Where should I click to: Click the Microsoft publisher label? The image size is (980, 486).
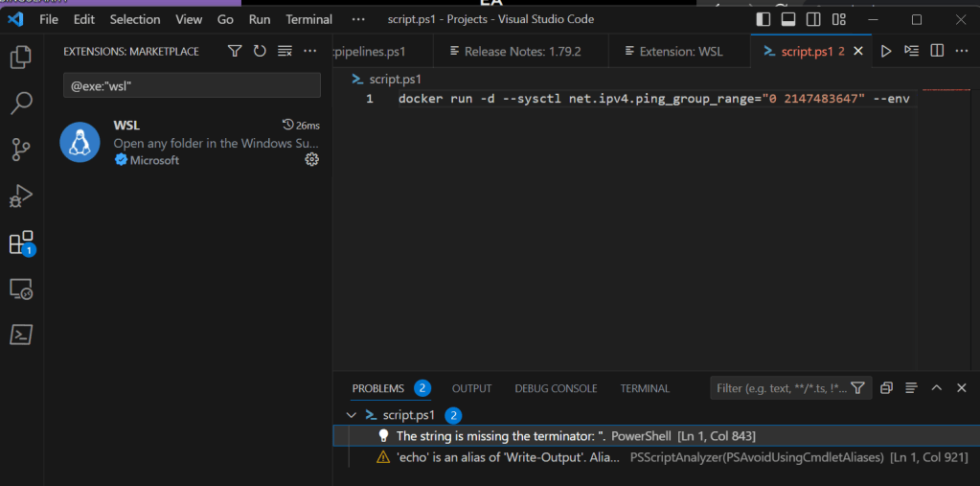pyautogui.click(x=154, y=160)
